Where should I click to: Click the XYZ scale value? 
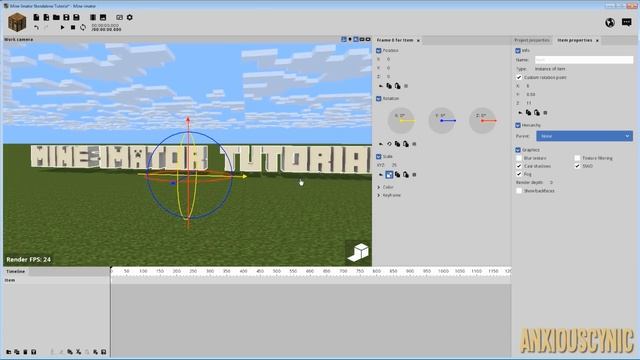tap(394, 165)
